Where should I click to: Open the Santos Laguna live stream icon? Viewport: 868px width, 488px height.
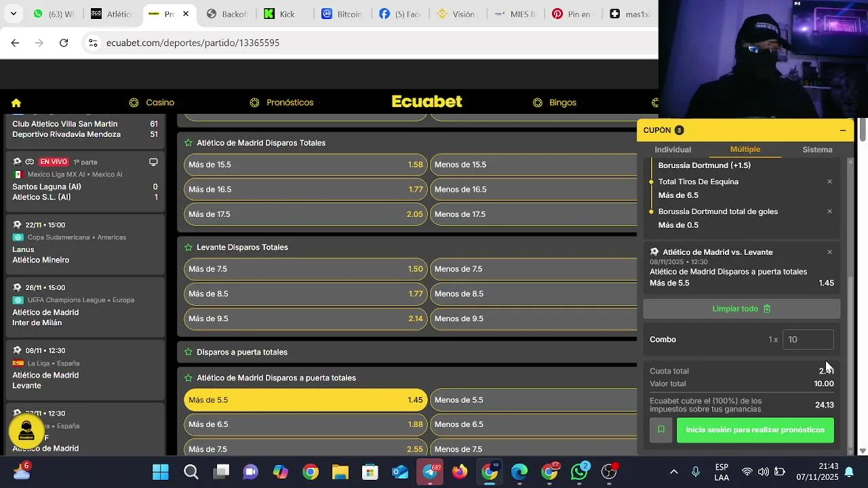(153, 162)
